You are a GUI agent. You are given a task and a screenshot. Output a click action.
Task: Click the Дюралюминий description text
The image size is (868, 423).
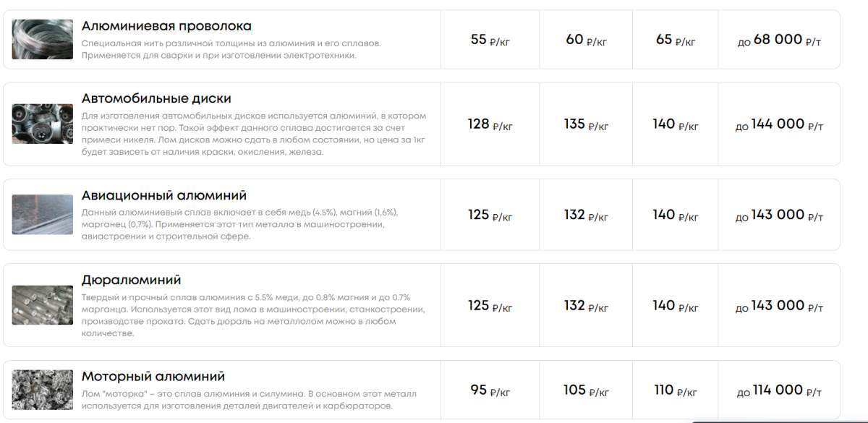point(253,315)
